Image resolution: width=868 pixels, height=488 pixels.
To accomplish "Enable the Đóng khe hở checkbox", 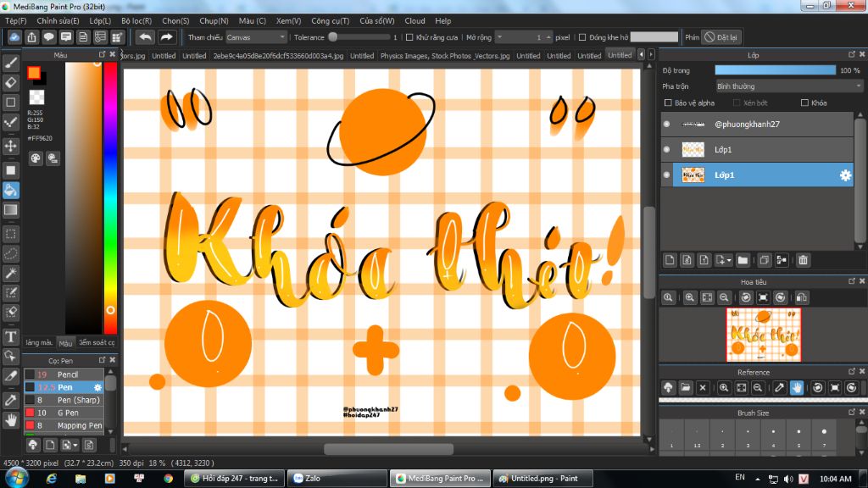I will tap(582, 37).
